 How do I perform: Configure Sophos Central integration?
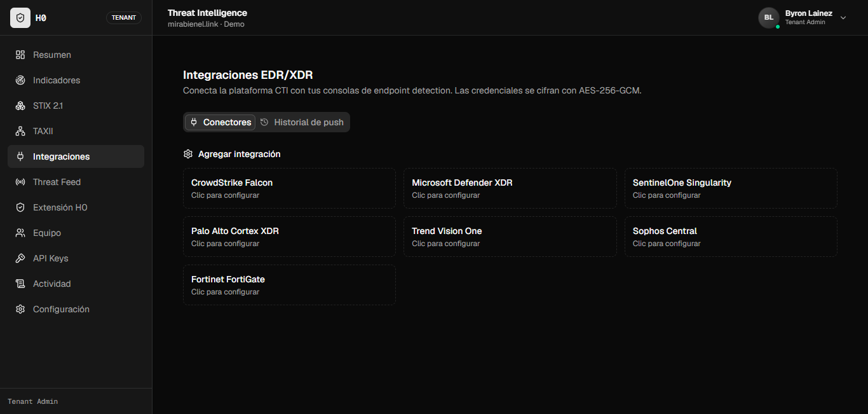[x=731, y=237]
